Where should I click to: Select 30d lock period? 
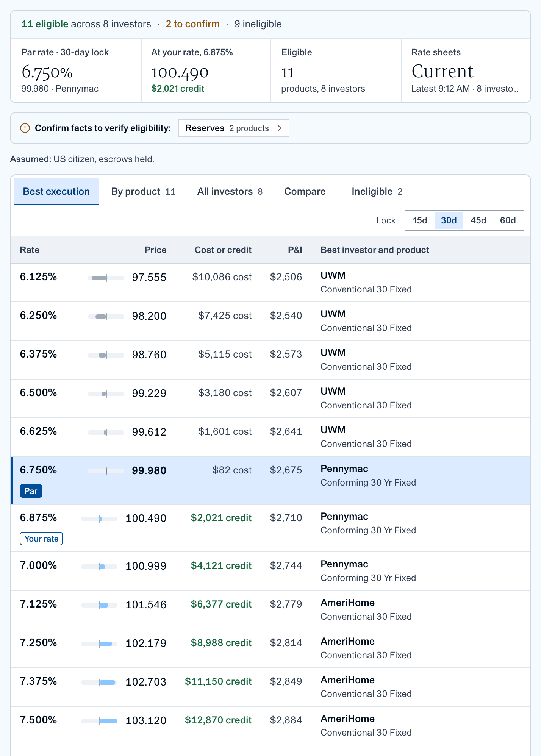click(x=449, y=220)
